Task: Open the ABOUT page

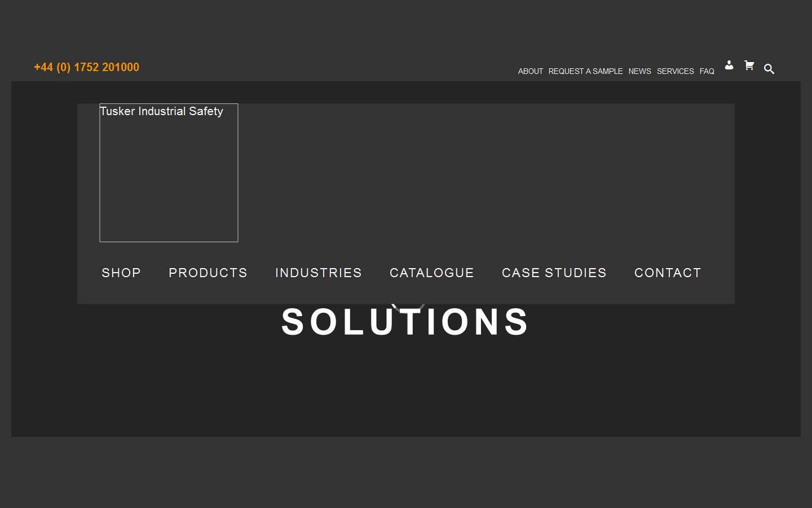Action: point(530,71)
